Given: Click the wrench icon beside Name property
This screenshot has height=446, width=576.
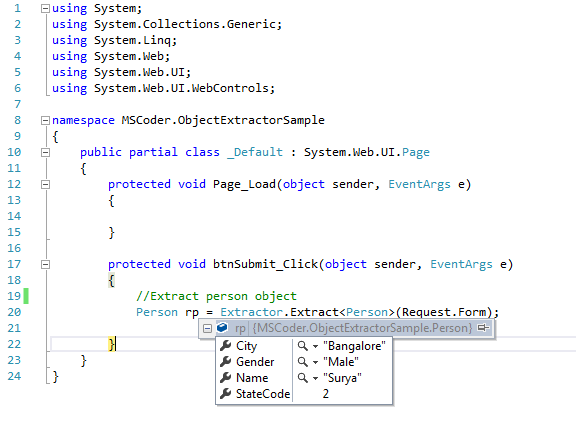Looking at the screenshot, I should (225, 378).
